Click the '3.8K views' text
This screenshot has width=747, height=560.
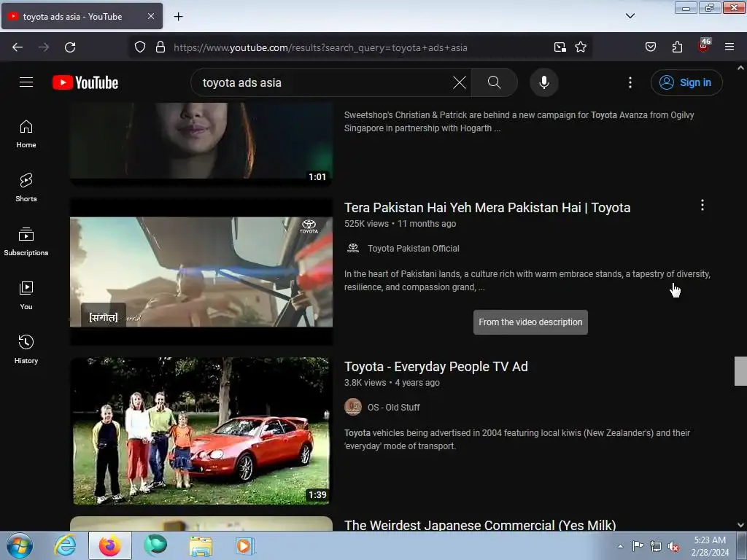tap(365, 383)
